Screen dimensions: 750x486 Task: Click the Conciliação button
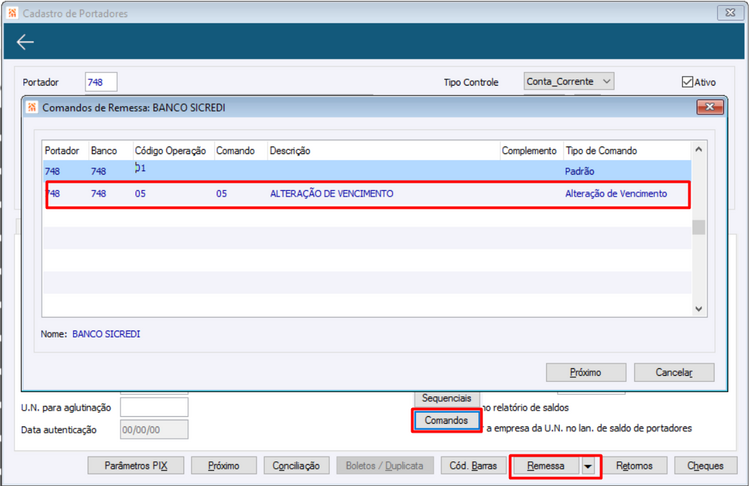coord(296,466)
